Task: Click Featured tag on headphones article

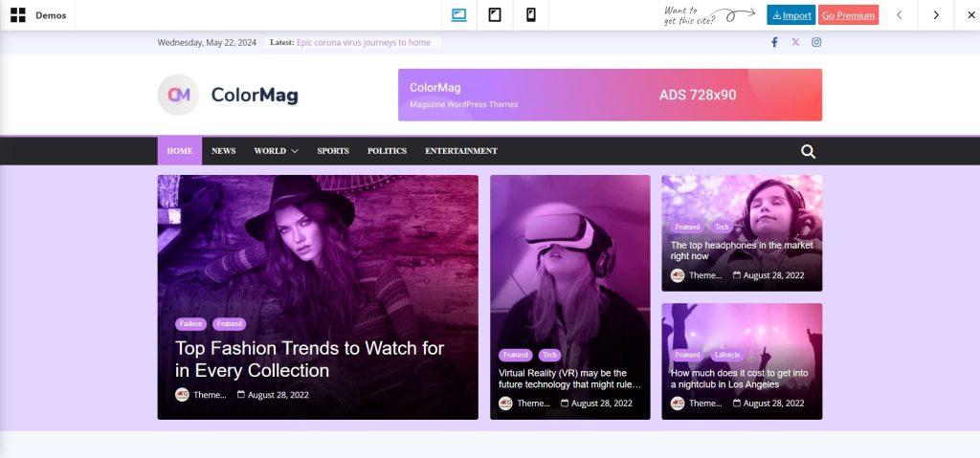Action: [687, 227]
